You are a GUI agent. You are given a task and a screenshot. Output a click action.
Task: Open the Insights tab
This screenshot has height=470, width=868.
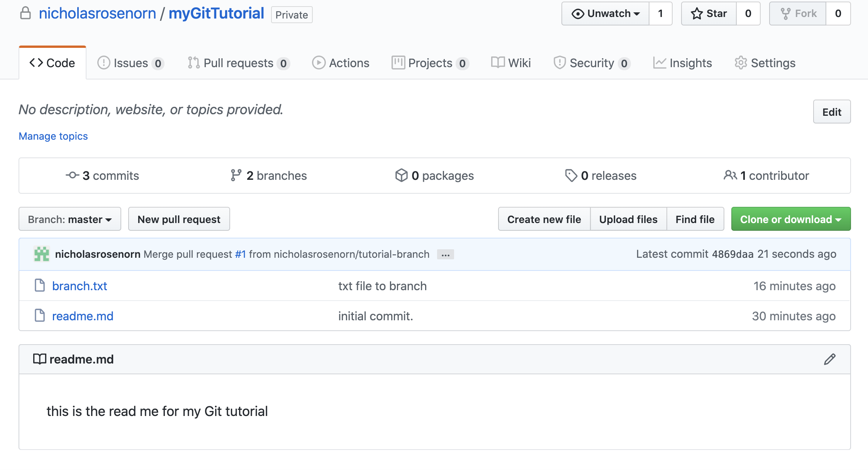(682, 63)
